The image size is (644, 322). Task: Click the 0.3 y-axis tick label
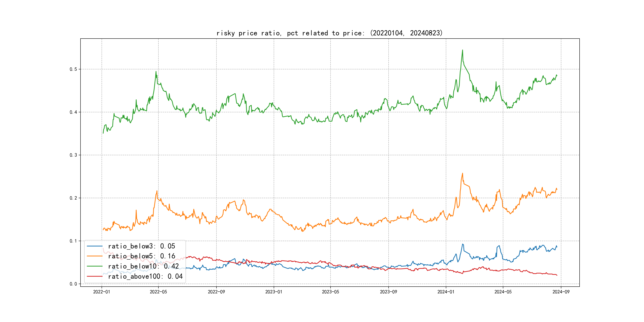73,155
